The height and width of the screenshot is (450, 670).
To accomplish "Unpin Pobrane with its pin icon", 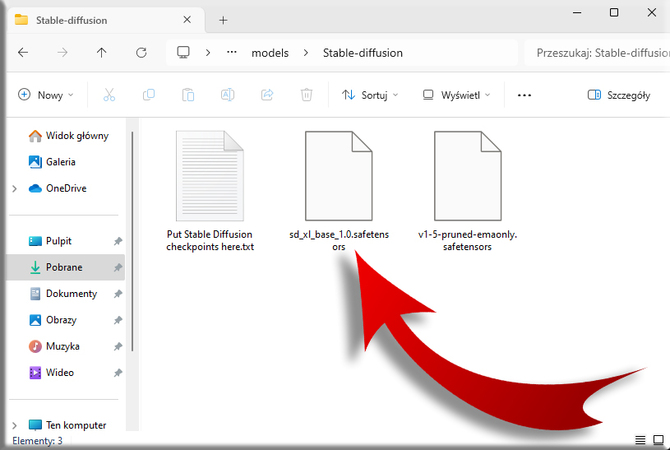I will tap(118, 268).
